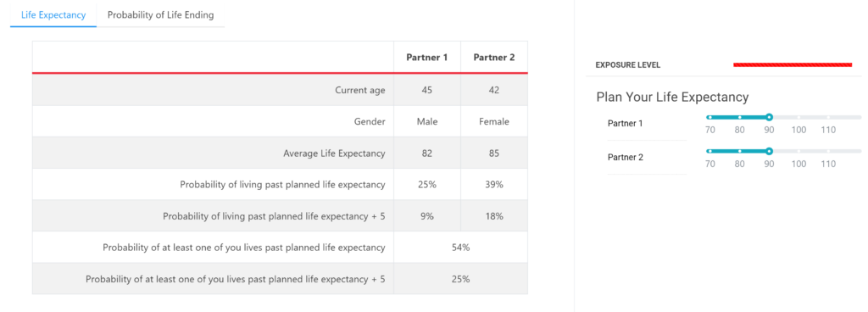Click Partner 1 current age value 45

pyautogui.click(x=427, y=90)
